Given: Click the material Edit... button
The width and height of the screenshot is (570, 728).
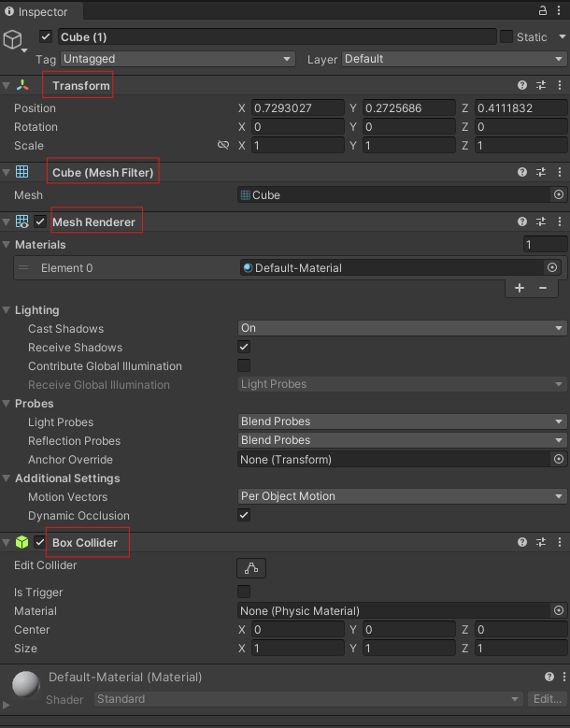Looking at the screenshot, I should [x=548, y=699].
